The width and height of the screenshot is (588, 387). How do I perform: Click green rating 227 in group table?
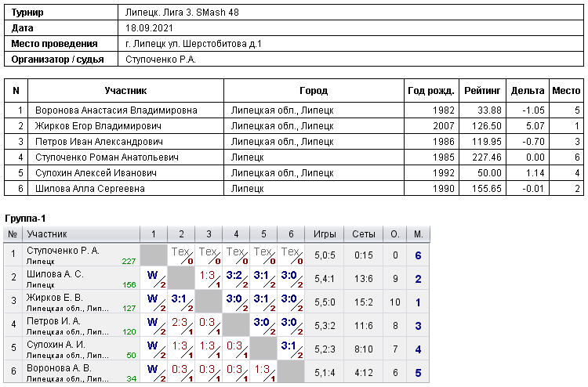(129, 262)
